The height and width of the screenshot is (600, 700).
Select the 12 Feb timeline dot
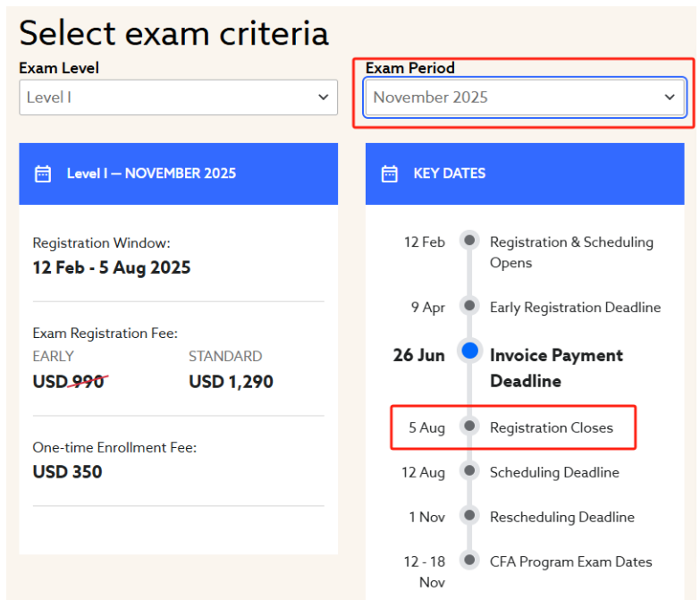[469, 241]
